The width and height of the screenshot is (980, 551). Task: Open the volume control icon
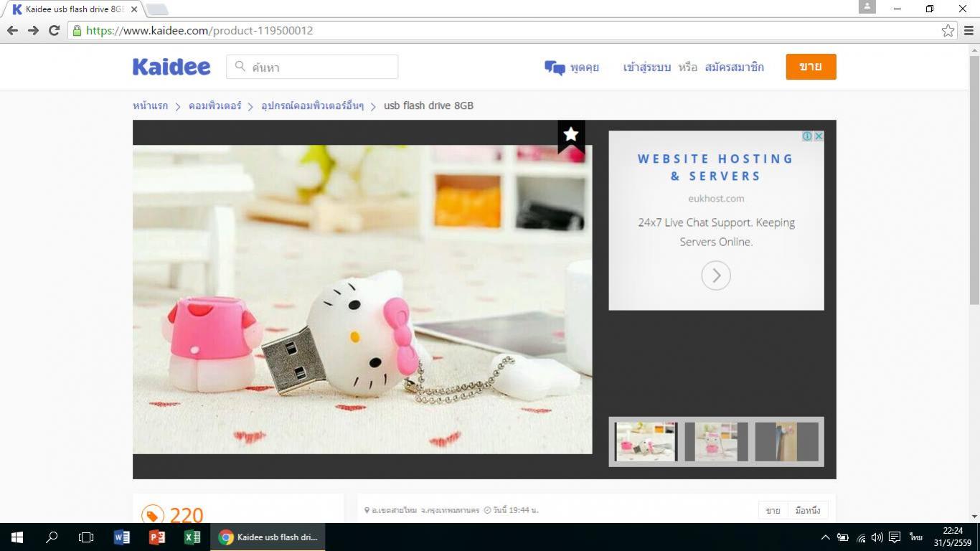[877, 537]
